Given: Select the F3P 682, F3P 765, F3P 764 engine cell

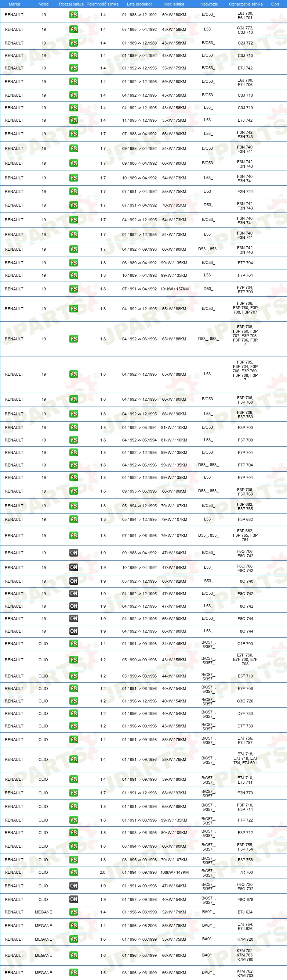Looking at the screenshot, I should point(245,535).
